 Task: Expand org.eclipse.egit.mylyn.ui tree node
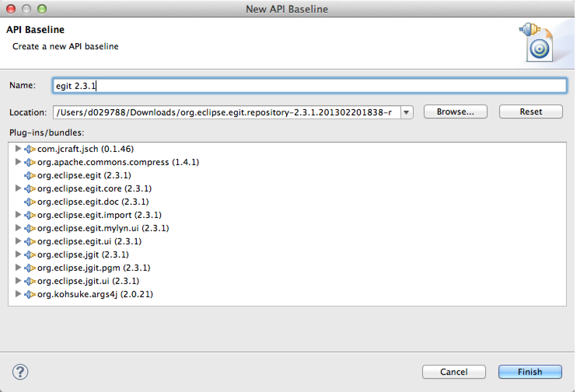pyautogui.click(x=18, y=228)
